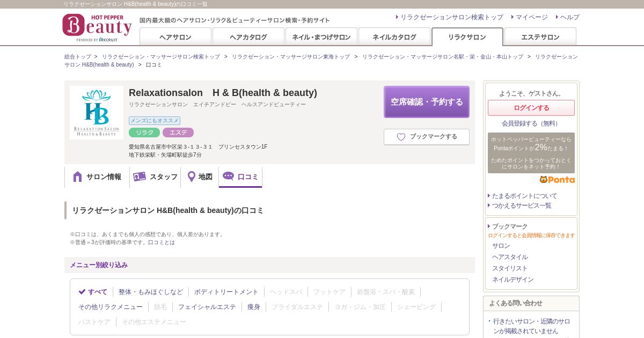Go to リラクゼーションサロン検索トップ link

coord(452,17)
